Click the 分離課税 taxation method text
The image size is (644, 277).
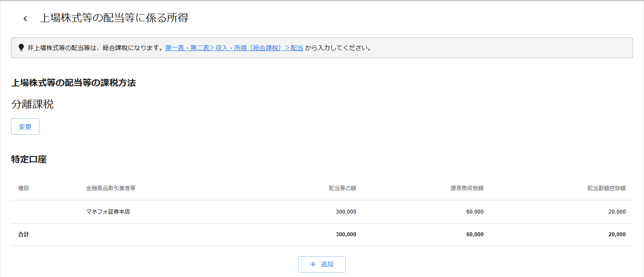click(32, 105)
